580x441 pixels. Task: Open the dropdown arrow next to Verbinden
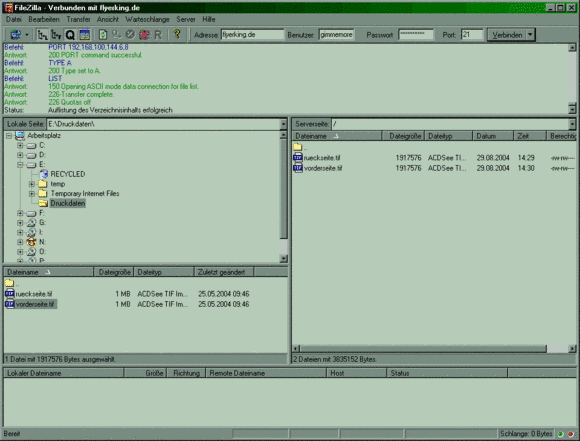pyautogui.click(x=530, y=35)
